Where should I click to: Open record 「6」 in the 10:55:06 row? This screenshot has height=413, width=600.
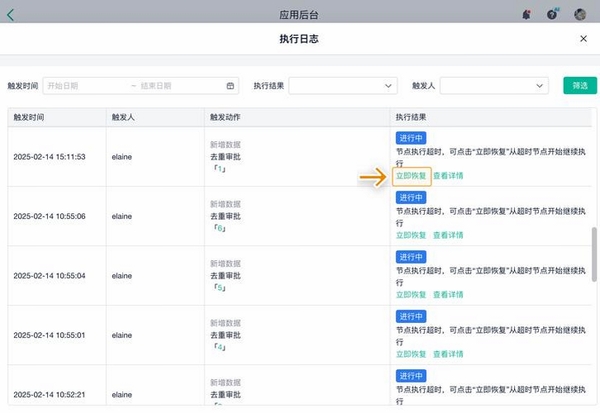tap(220, 228)
